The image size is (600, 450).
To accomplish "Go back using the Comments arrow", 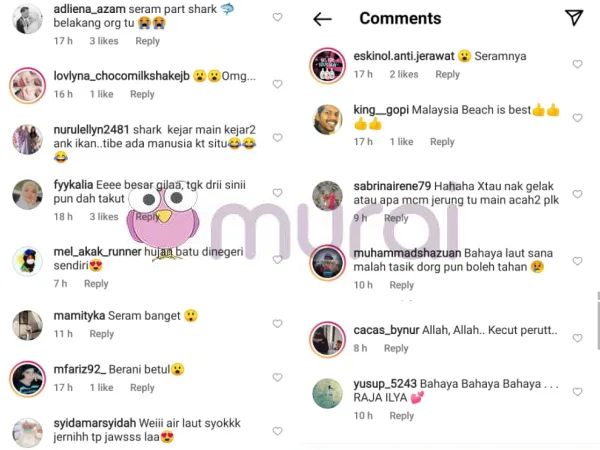I will click(322, 19).
